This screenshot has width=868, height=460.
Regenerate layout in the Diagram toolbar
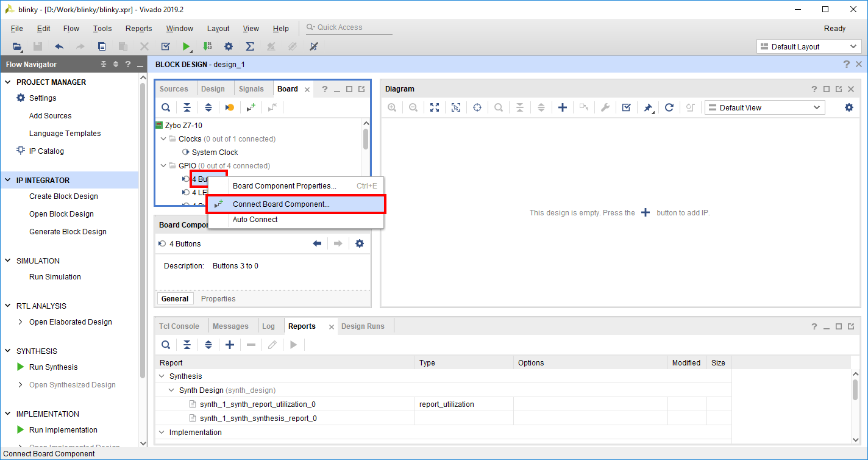click(x=669, y=107)
